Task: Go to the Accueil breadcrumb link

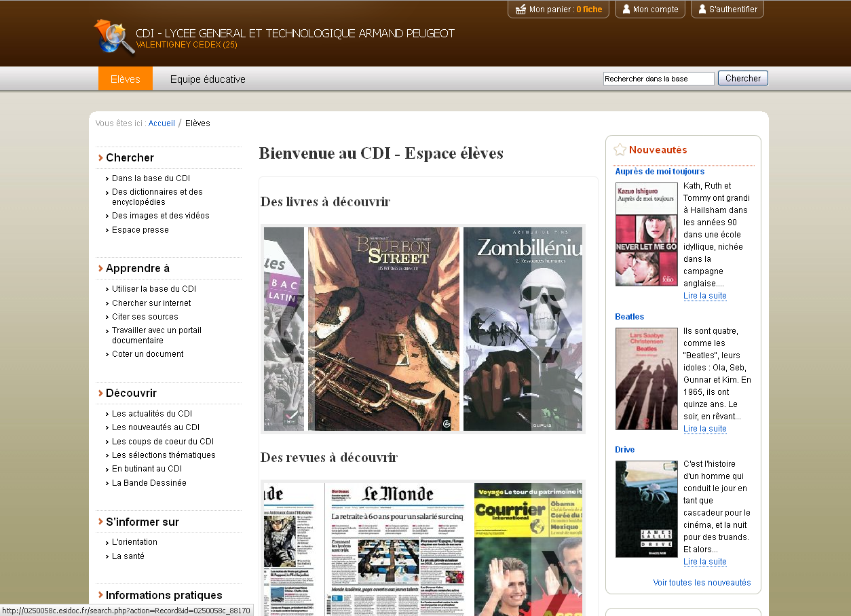Action: coord(162,123)
